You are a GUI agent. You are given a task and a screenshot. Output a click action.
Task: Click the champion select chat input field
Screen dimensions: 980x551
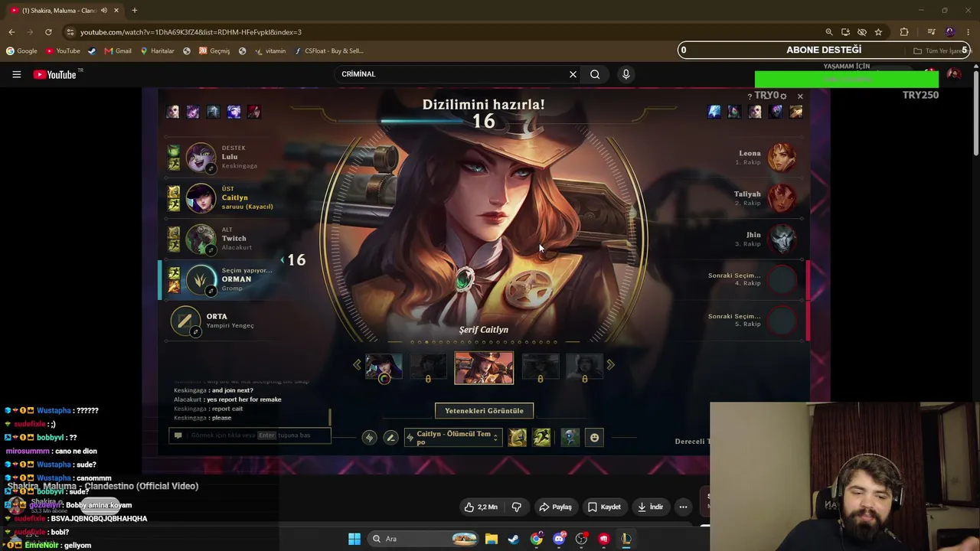(250, 435)
